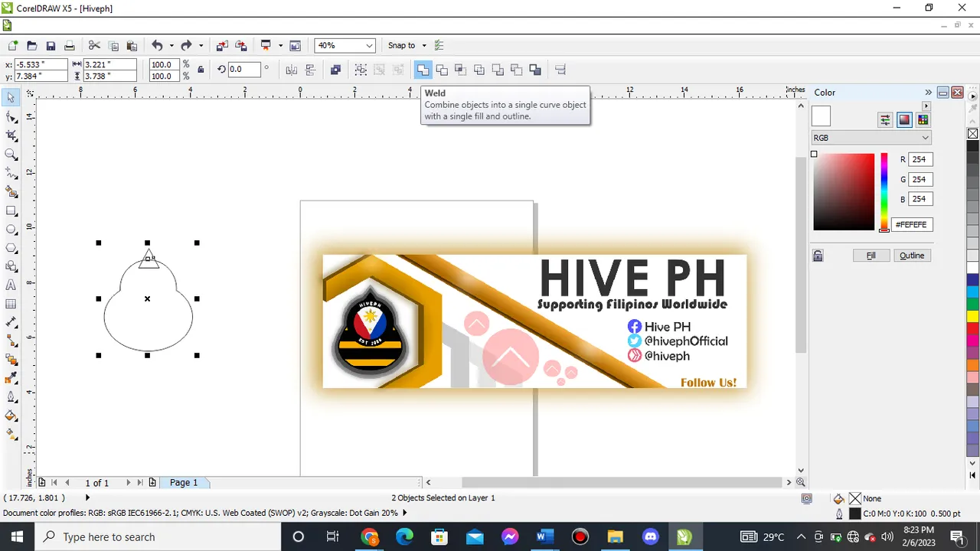Screen dimensions: 980x551
Task: Select the Connector tool
Action: point(11,341)
